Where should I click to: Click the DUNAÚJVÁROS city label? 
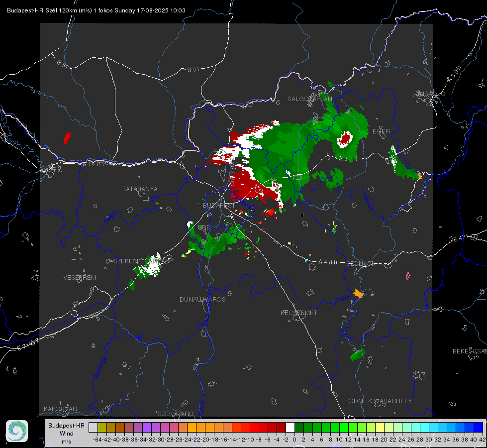[x=202, y=299]
